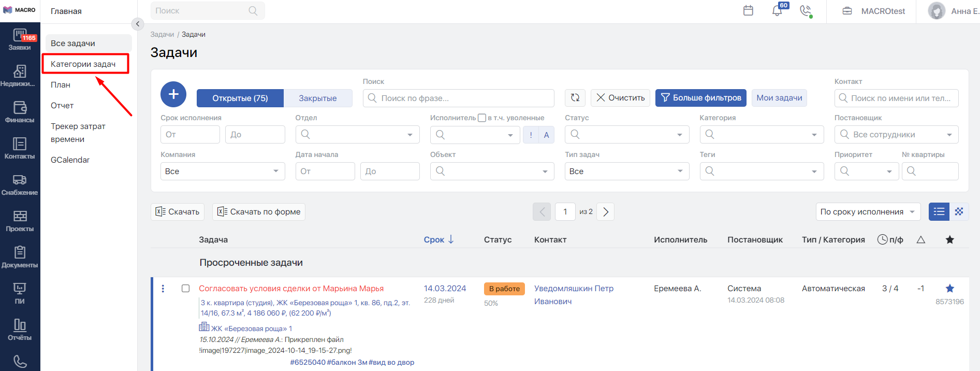Click the Больше фильтров button
The width and height of the screenshot is (980, 371).
coord(700,97)
